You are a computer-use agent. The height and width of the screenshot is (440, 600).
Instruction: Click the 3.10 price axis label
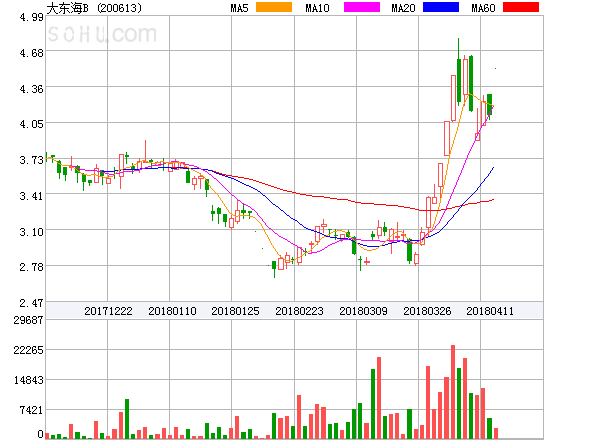pos(31,232)
